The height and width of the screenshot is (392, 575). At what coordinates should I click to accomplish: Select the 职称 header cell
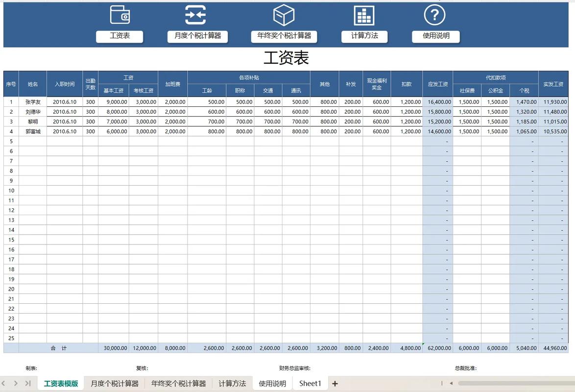coord(240,90)
